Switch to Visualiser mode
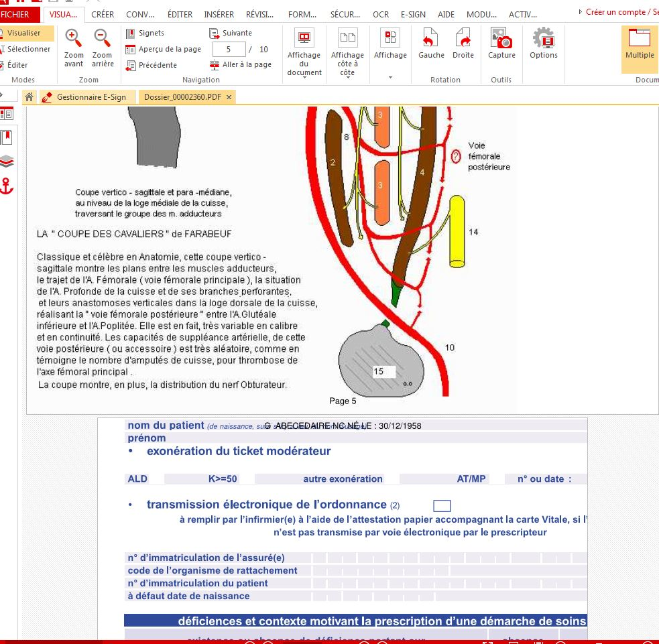The height and width of the screenshot is (644, 659). pyautogui.click(x=25, y=33)
